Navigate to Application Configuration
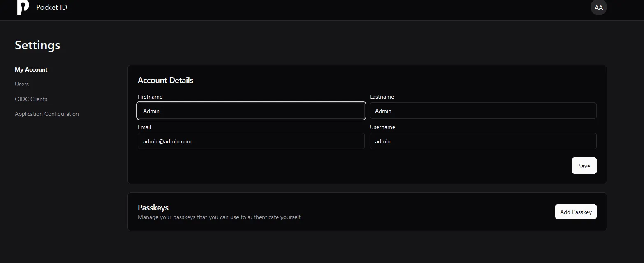Screen dimensions: 644x263 [47, 114]
